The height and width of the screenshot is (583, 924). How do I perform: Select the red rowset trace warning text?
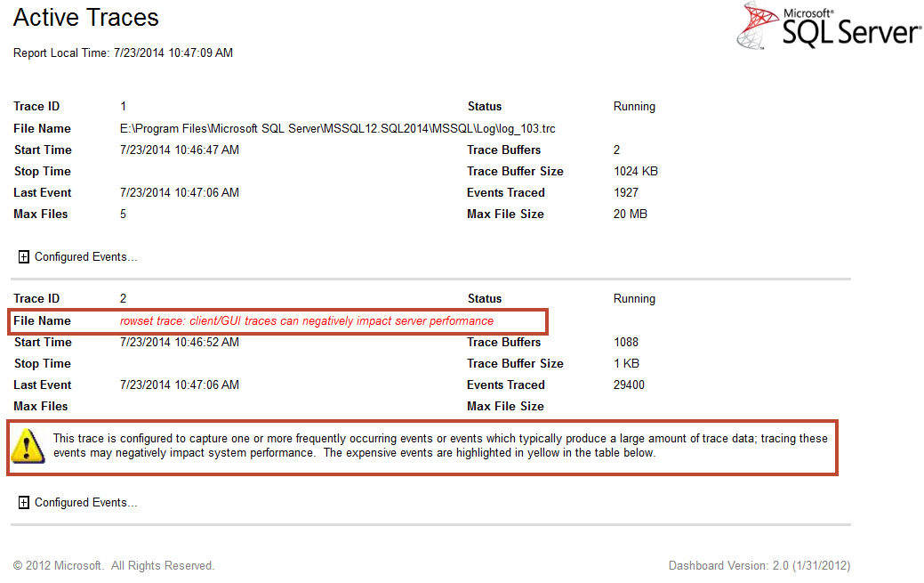[x=307, y=321]
